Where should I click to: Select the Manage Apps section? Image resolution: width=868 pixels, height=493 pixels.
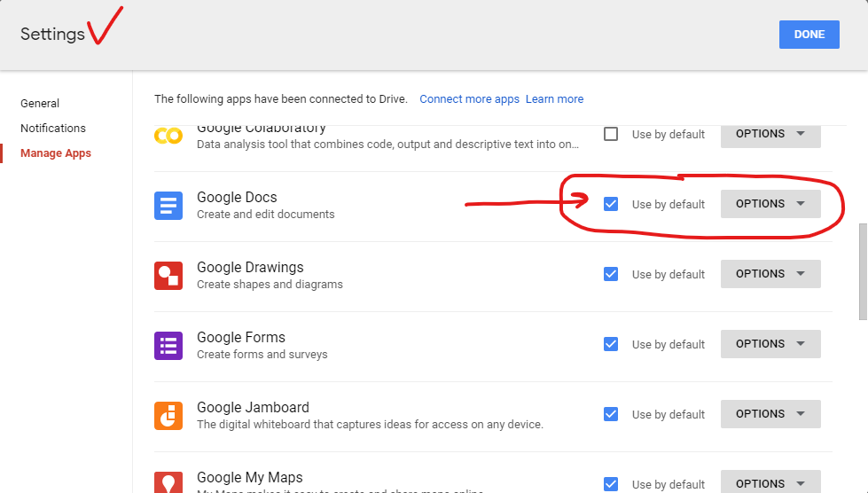coord(56,153)
